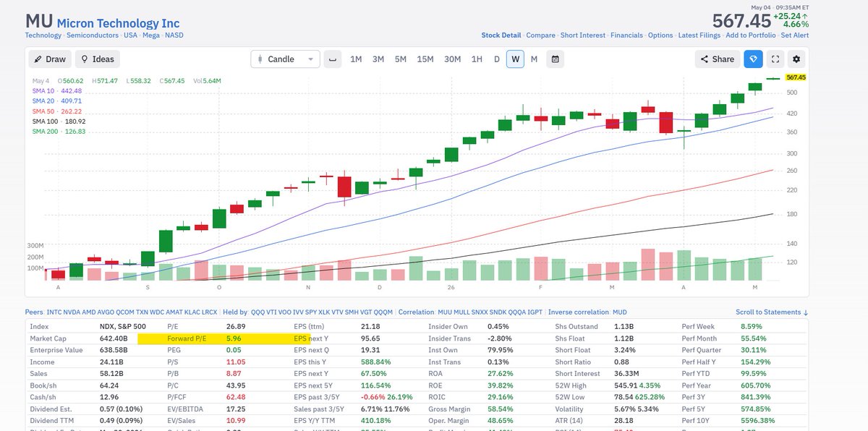Select the 1H timeframe
The height and width of the screenshot is (431, 868).
coord(477,59)
